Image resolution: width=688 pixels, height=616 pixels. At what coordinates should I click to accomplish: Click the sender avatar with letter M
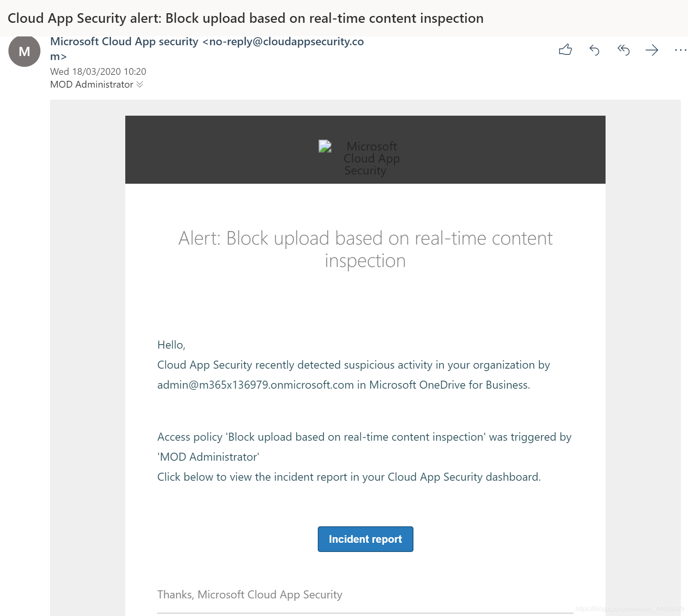click(x=24, y=51)
